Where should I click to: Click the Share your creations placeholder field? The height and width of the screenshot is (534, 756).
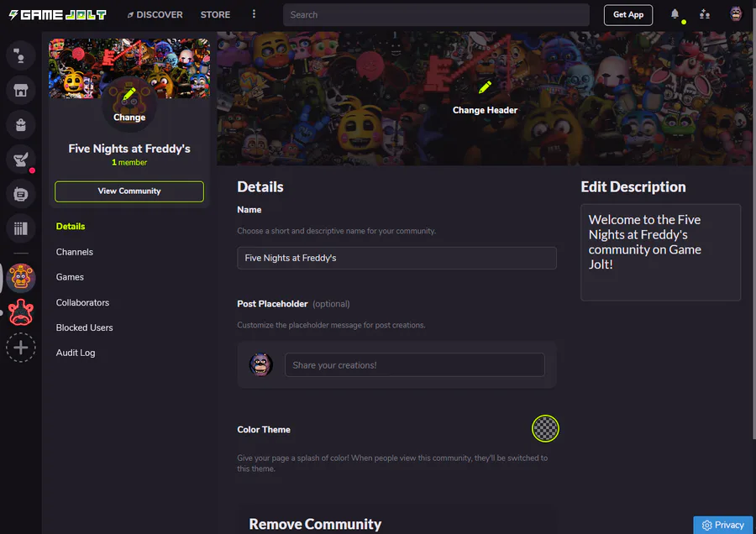pos(415,365)
